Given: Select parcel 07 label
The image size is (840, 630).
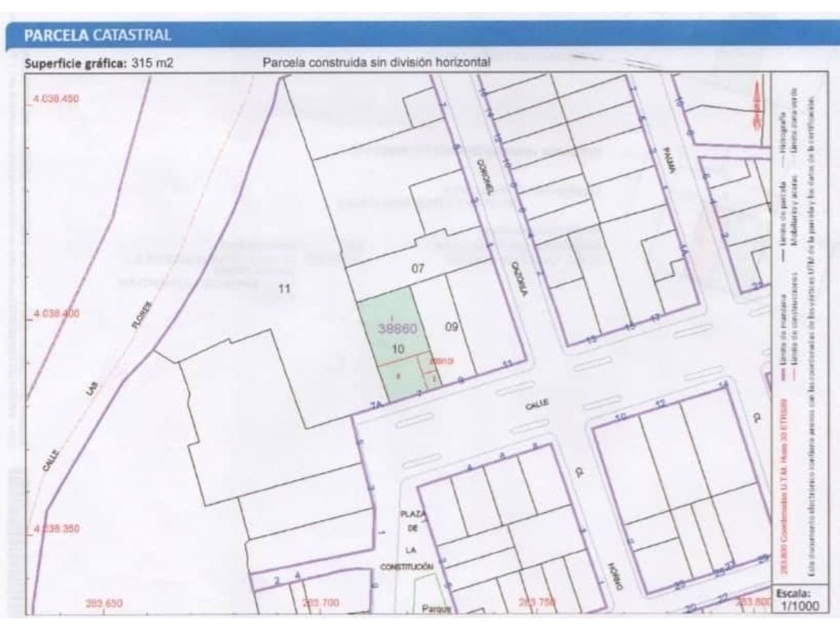Looking at the screenshot, I should coord(418,268).
